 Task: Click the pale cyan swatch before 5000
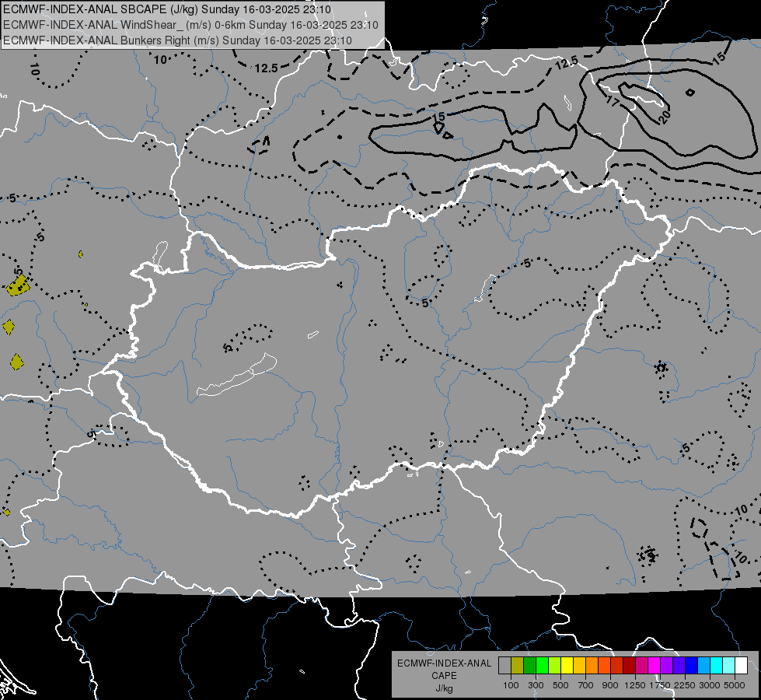click(728, 665)
